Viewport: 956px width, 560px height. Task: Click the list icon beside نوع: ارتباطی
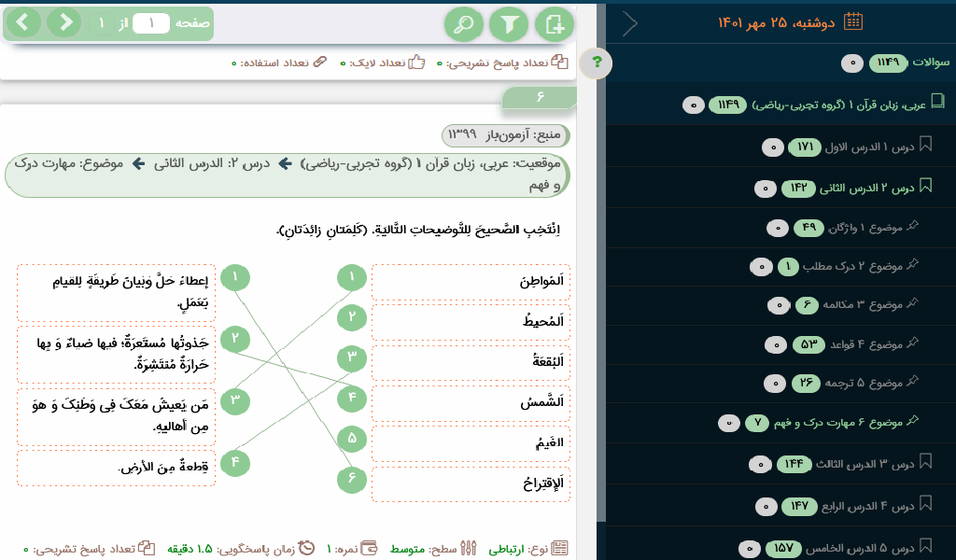[x=559, y=548]
